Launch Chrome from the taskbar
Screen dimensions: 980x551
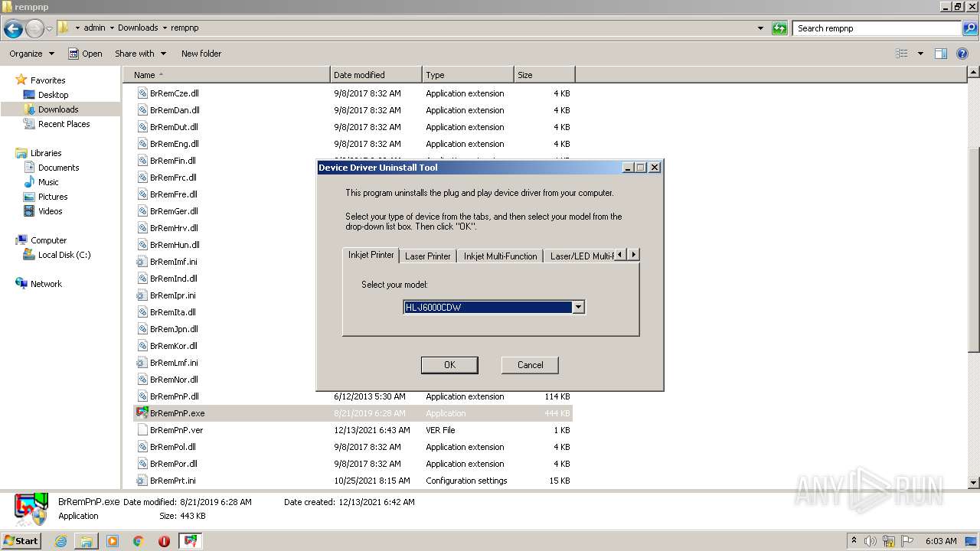139,541
